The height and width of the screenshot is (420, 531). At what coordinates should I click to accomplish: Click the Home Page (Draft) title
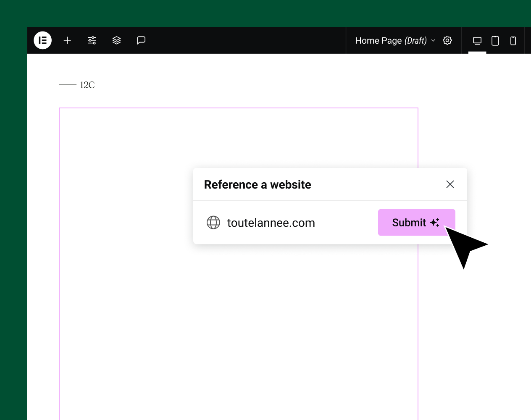coord(390,41)
